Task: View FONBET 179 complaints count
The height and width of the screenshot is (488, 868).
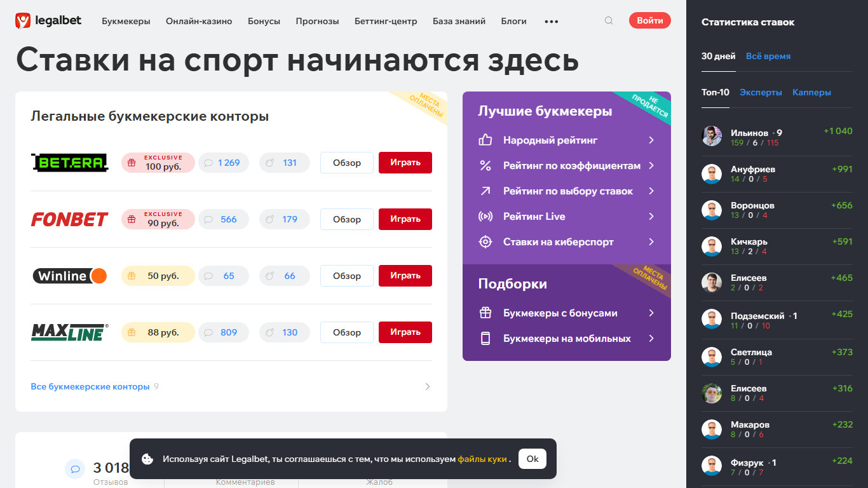Action: pyautogui.click(x=285, y=219)
